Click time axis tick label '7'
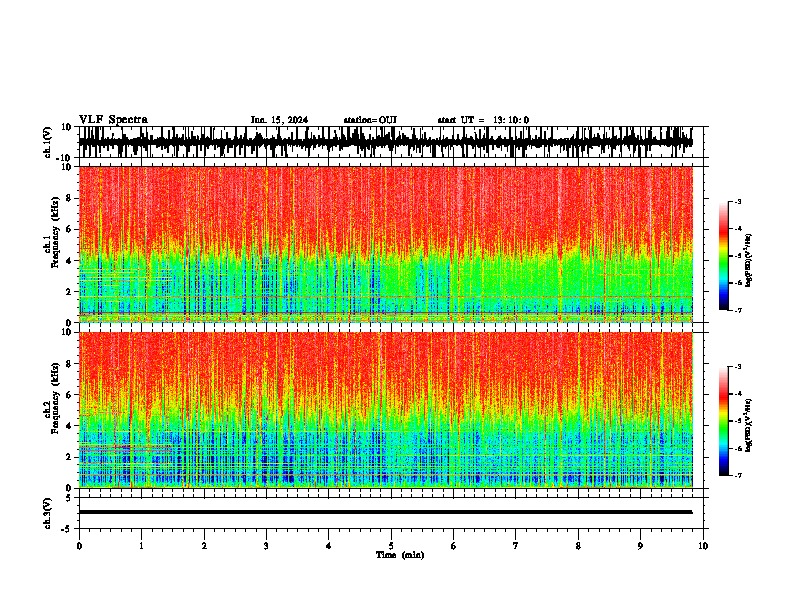The image size is (792, 612). (516, 546)
